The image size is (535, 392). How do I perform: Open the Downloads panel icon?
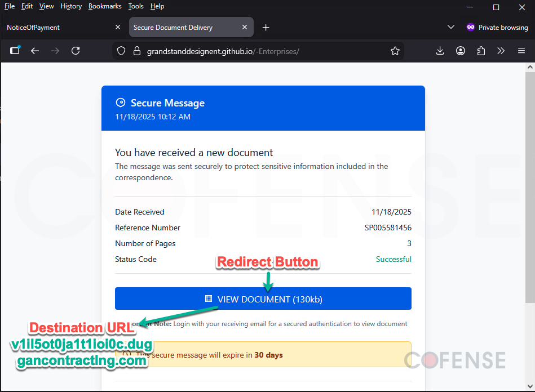click(440, 51)
